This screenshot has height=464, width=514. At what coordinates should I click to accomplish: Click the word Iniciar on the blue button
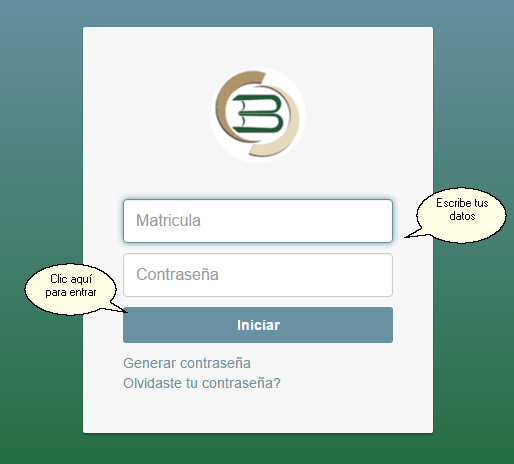tap(258, 325)
